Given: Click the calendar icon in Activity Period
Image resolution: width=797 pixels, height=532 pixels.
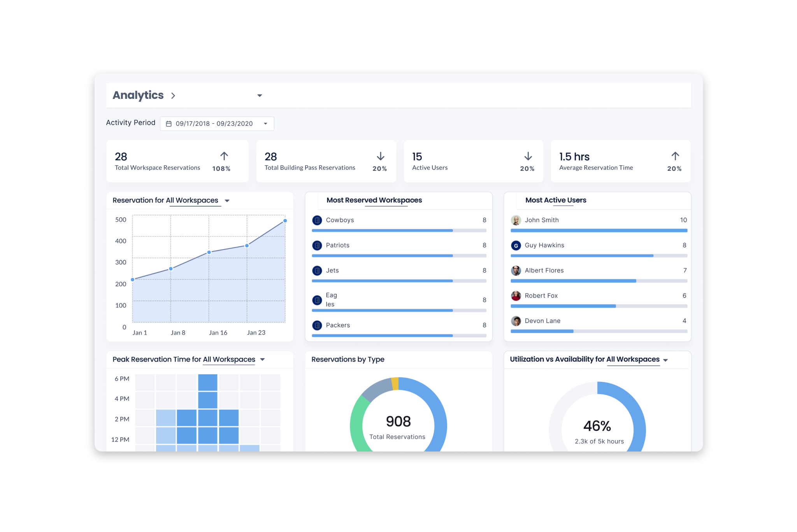Looking at the screenshot, I should point(169,124).
